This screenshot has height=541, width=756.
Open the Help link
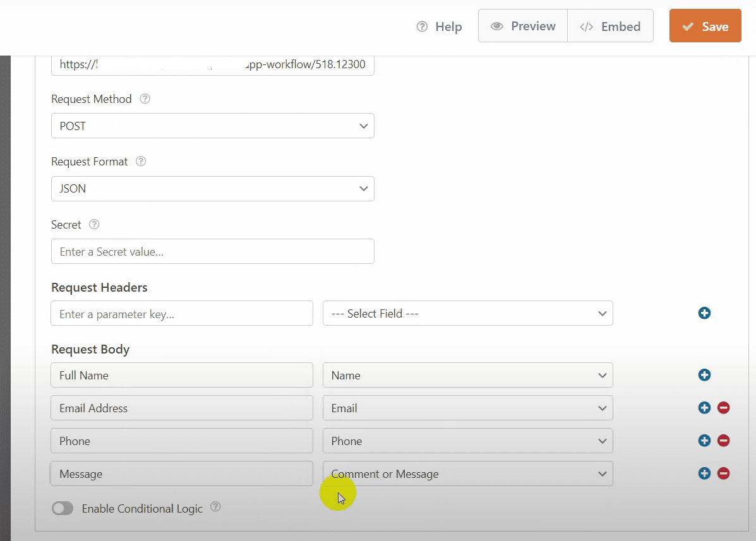pos(440,27)
